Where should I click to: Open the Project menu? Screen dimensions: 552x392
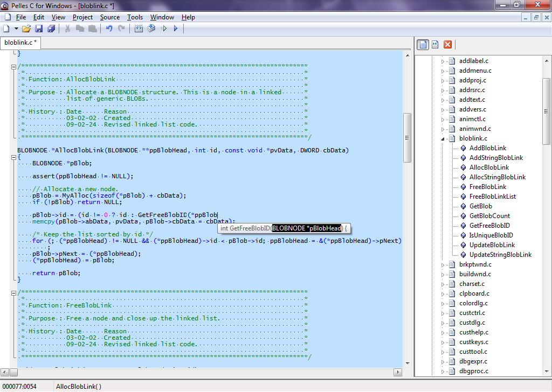click(82, 17)
